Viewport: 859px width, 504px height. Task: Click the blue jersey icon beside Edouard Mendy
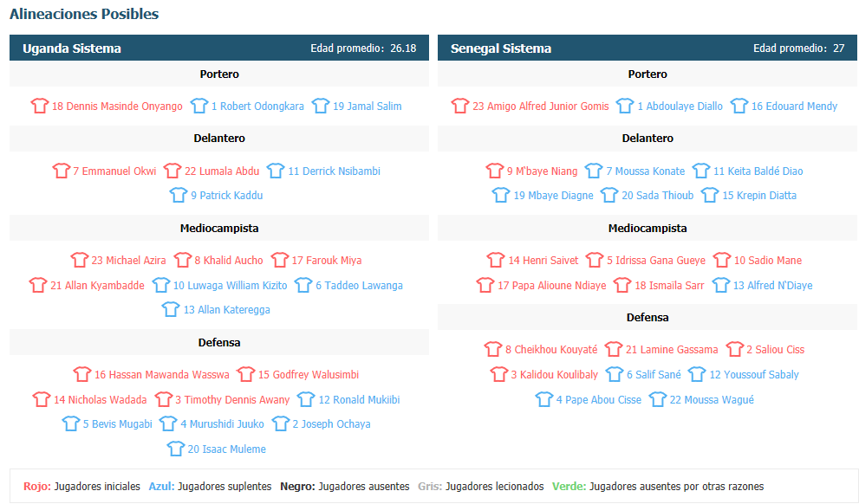[x=739, y=106]
